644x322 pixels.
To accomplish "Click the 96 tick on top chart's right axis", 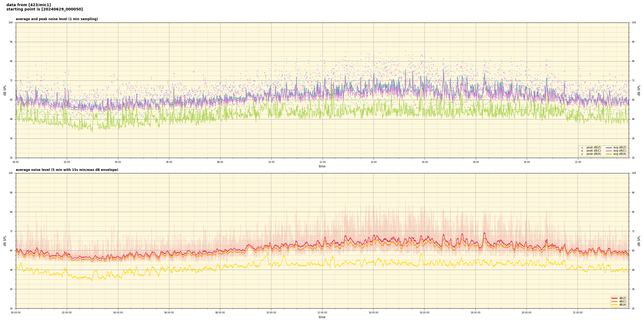I will tap(633, 42).
